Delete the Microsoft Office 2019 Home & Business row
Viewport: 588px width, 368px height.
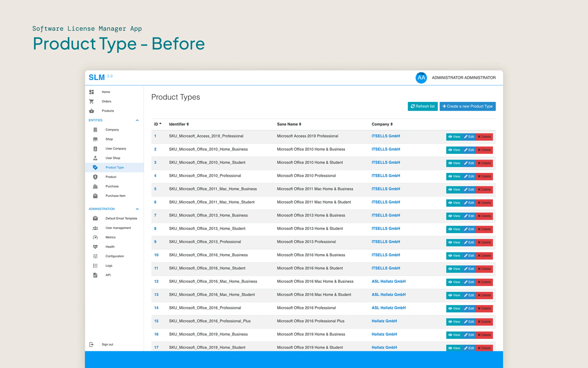[484, 335]
